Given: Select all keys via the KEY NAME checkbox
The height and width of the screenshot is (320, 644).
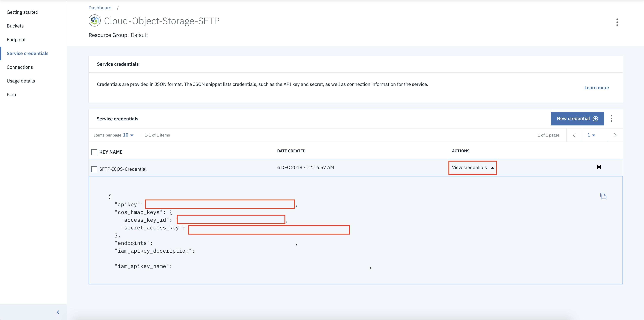Looking at the screenshot, I should [x=94, y=152].
